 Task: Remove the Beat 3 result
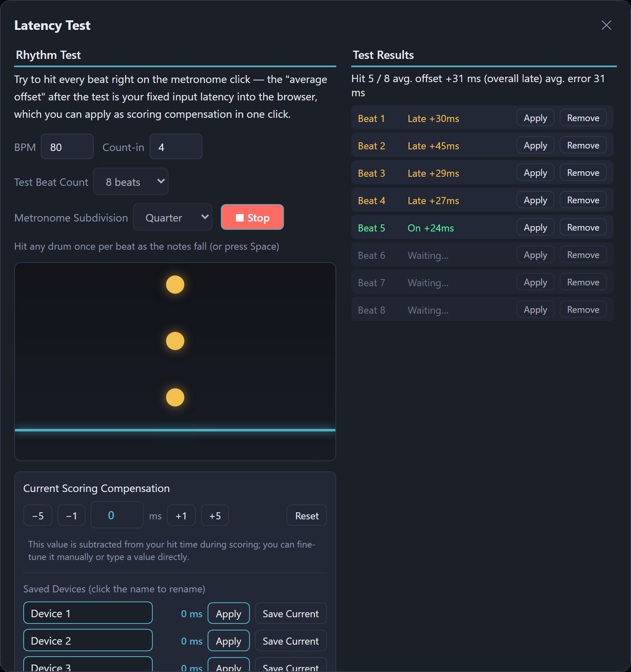pos(583,173)
